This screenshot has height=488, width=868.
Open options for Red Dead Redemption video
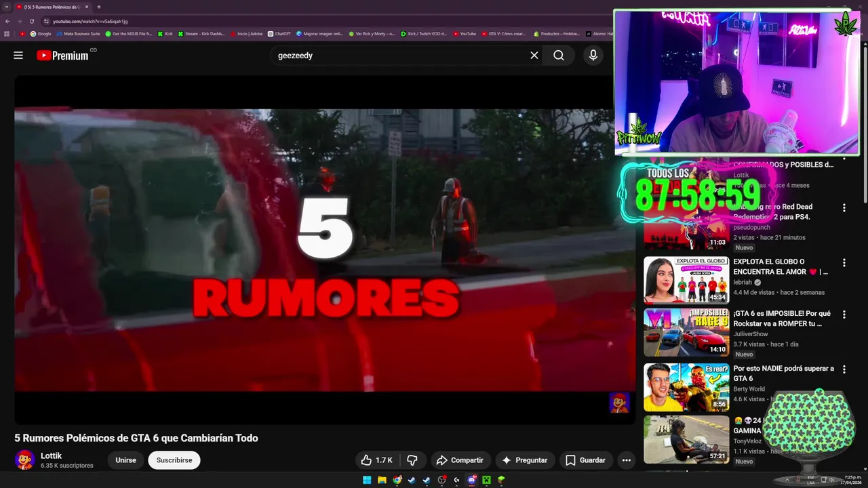pos(844,208)
